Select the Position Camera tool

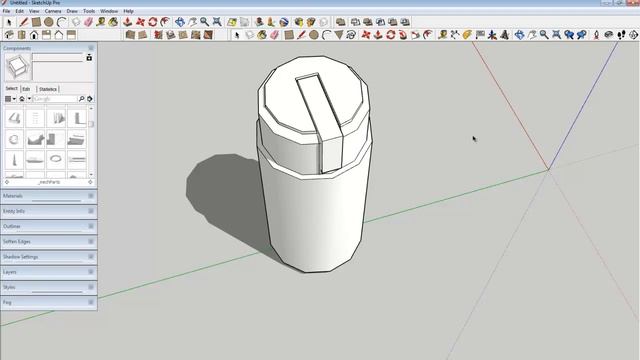[x=596, y=35]
